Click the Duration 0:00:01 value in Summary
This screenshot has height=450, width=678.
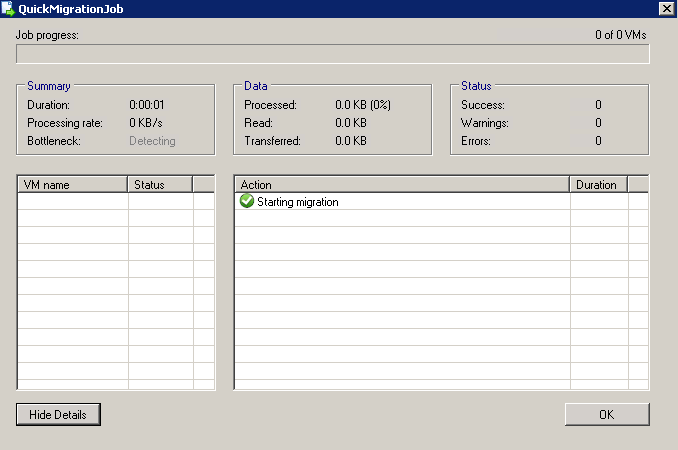[x=149, y=104]
